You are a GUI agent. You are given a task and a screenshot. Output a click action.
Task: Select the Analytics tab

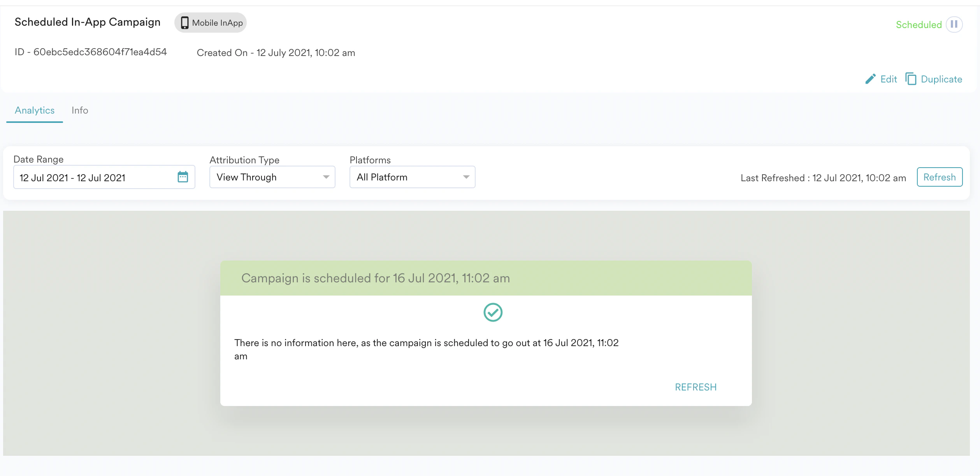coord(35,110)
